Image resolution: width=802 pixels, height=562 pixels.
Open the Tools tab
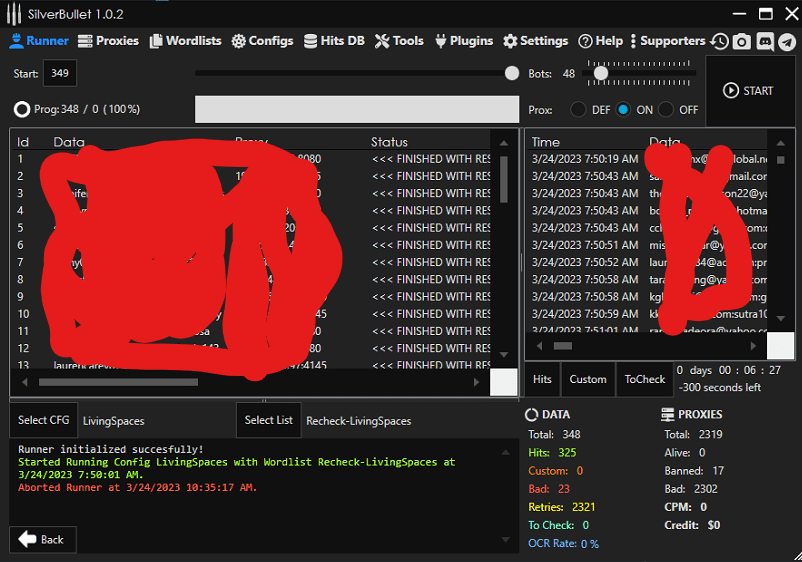399,41
